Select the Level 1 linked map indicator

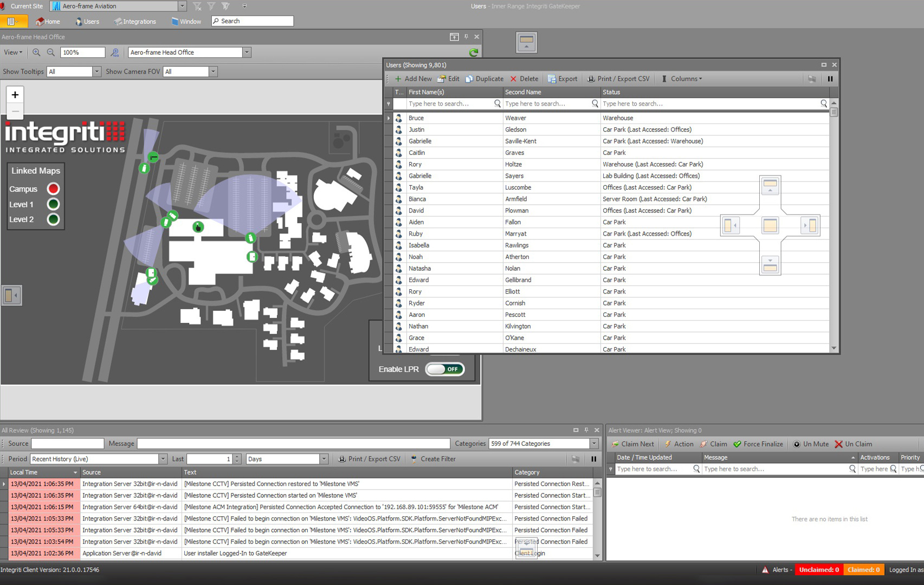[53, 204]
